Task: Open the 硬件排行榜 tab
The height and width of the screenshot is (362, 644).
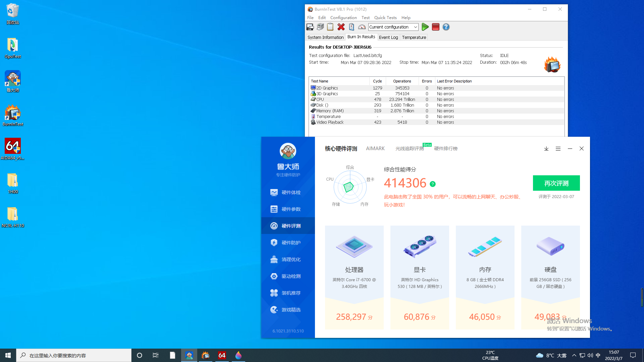Action: (445, 148)
